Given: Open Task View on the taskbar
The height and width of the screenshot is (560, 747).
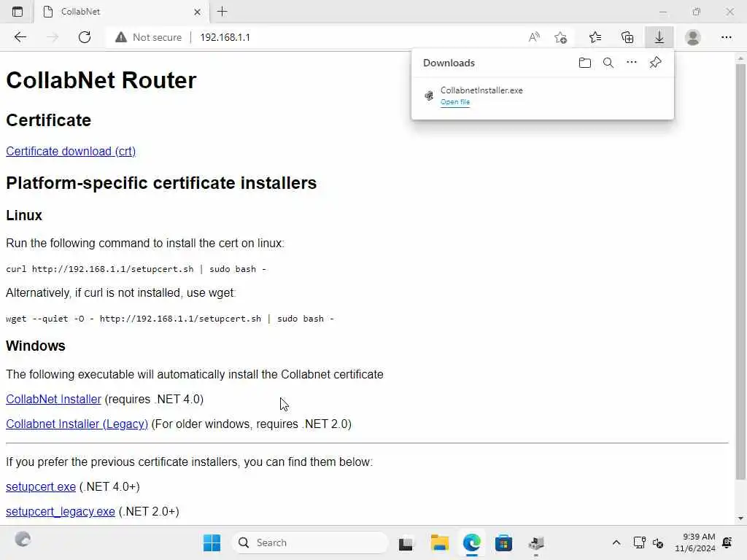Looking at the screenshot, I should click(406, 542).
